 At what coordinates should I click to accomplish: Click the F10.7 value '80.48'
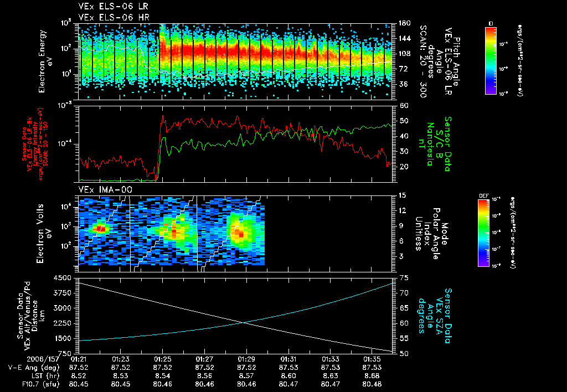(x=372, y=384)
